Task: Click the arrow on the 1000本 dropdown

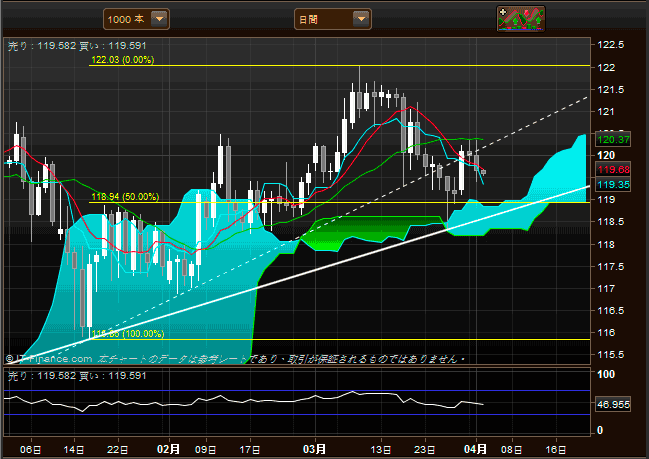Action: [x=159, y=19]
